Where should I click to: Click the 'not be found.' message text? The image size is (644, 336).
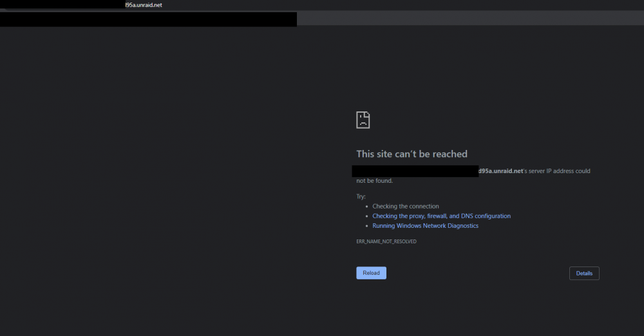[x=374, y=181]
